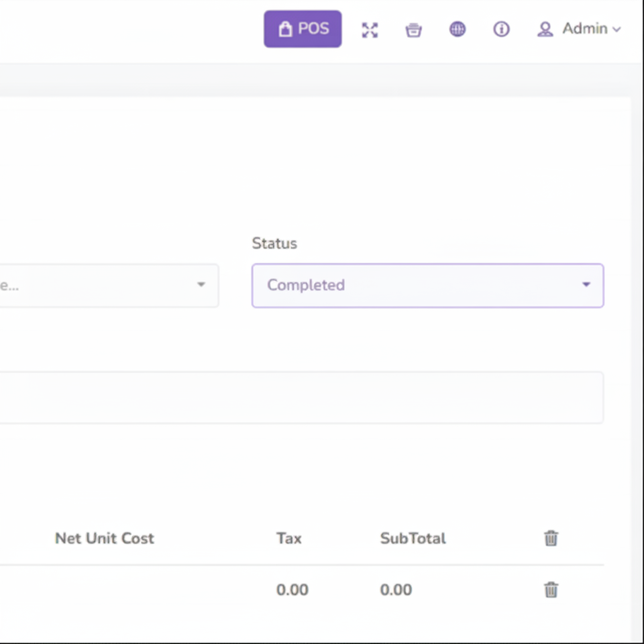The width and height of the screenshot is (644, 644).
Task: Click the 0.00 value under SubTotal
Action: click(396, 590)
